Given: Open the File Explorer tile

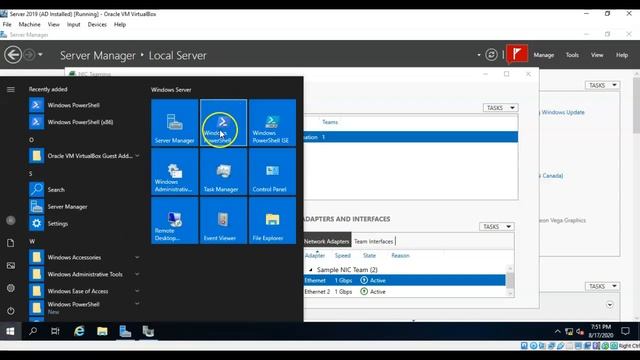Looking at the screenshot, I should click(272, 220).
